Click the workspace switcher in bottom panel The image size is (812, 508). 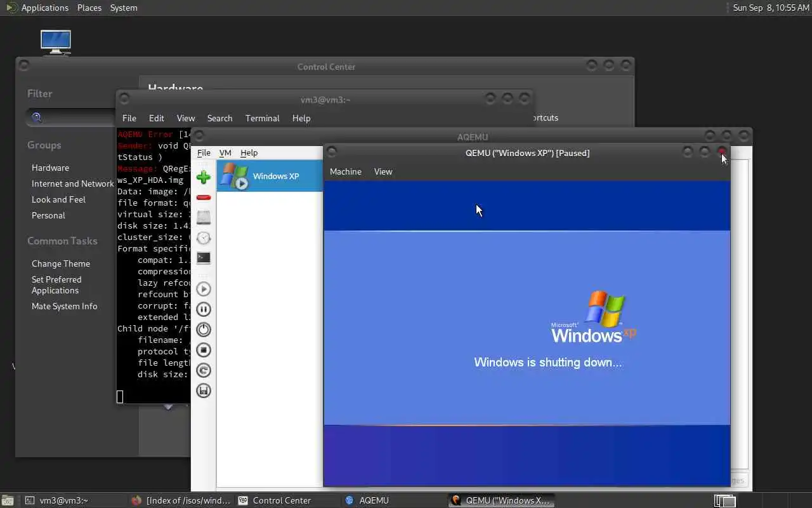click(725, 500)
